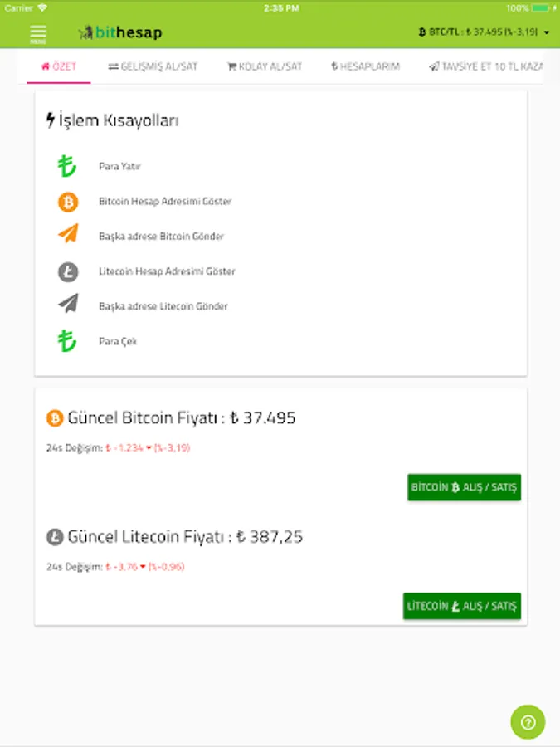Image resolution: width=560 pixels, height=747 pixels.
Task: Tap the Turkish lira icon for Para Yatır
Action: (x=67, y=166)
